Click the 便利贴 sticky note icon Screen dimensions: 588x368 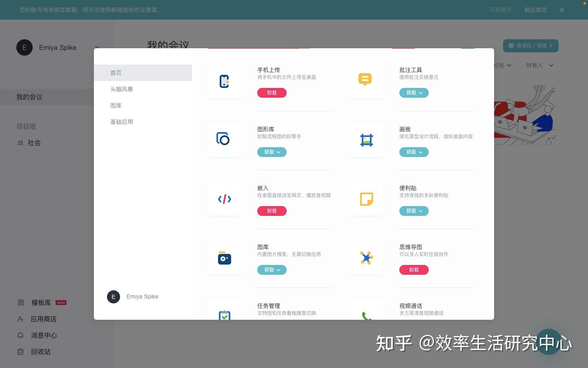(366, 199)
